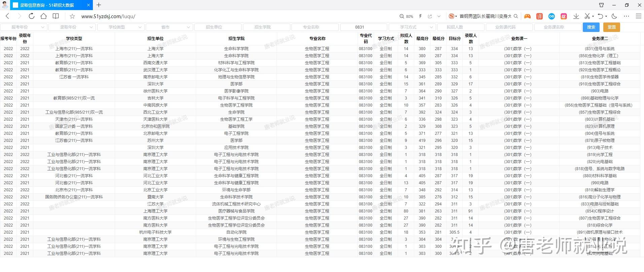Expand the screenshot tool options arrow
This screenshot has height=272, width=644.
click(593, 16)
